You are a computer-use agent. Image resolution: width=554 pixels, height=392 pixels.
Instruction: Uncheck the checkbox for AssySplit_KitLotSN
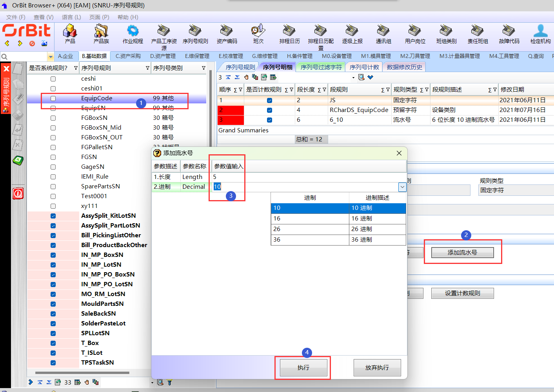pyautogui.click(x=53, y=216)
